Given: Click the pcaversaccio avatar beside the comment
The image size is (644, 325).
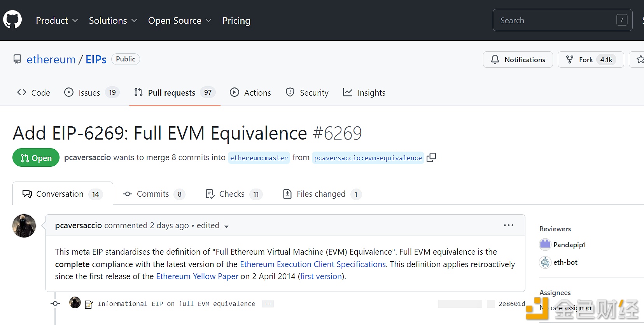Looking at the screenshot, I should pyautogui.click(x=24, y=226).
